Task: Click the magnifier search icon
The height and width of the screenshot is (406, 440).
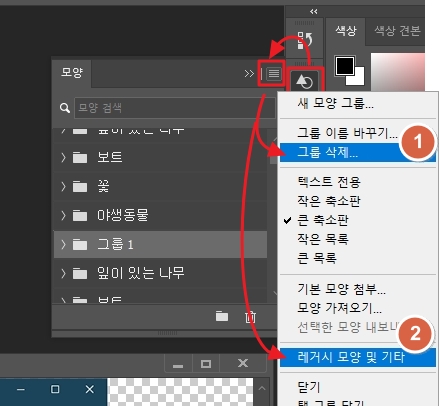Action: 65,108
